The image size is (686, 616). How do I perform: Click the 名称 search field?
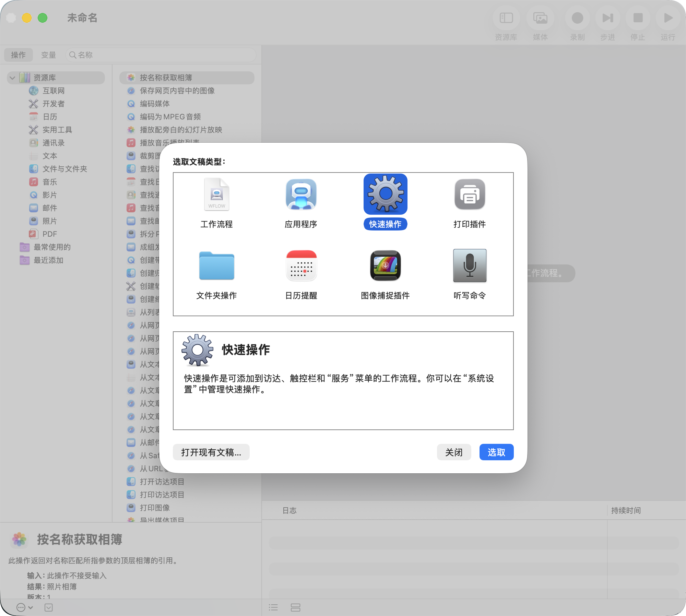[161, 55]
